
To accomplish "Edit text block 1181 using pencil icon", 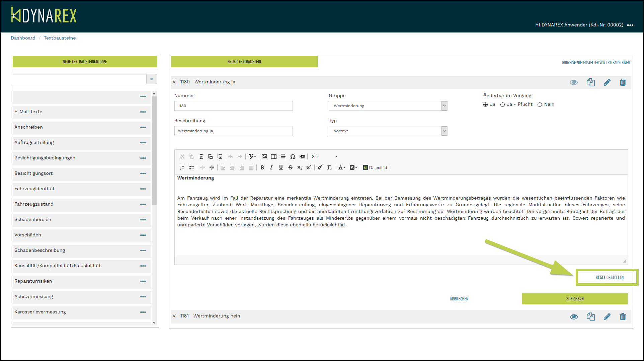I will coord(607,316).
